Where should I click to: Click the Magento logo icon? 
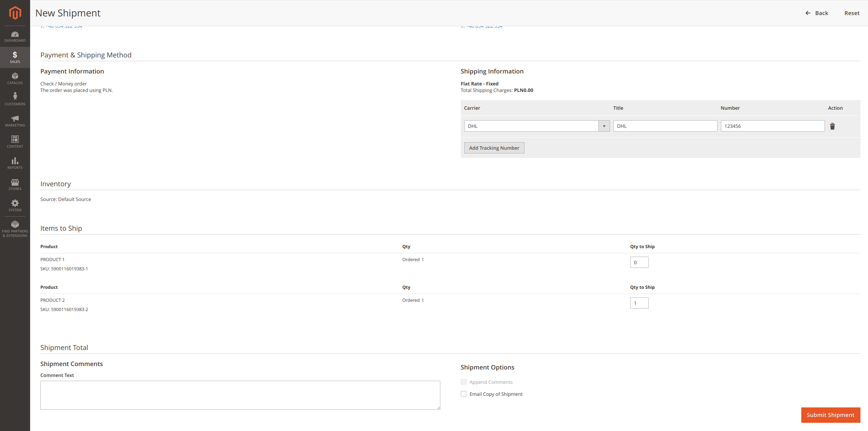[15, 13]
